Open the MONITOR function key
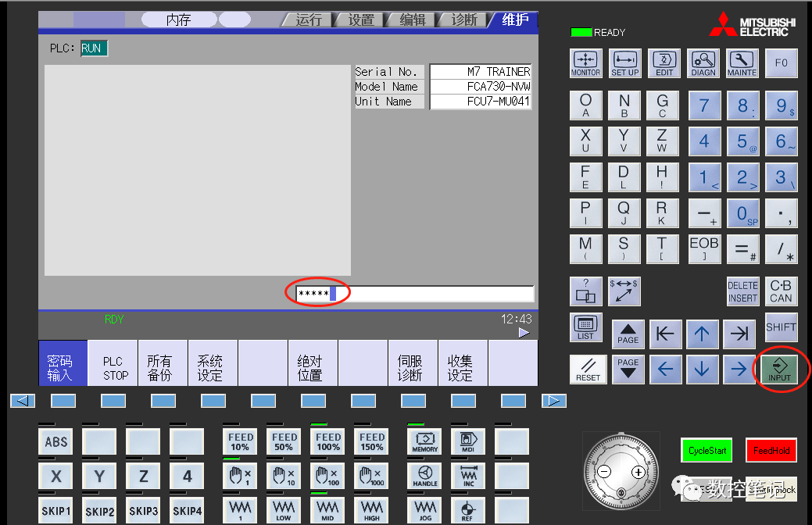812x525 pixels. click(585, 63)
